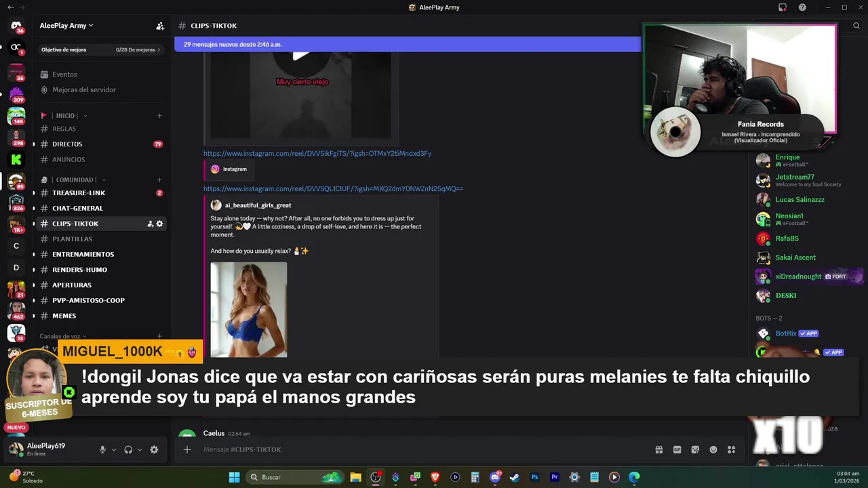Open the Brave browser from the taskbar
The image size is (868, 488).
click(x=435, y=477)
